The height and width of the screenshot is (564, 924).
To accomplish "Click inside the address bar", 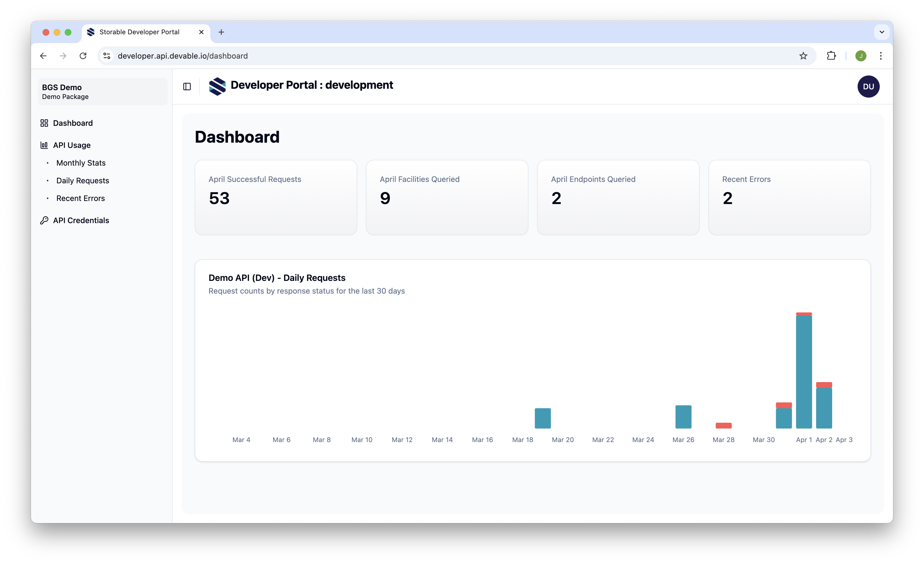I will click(263, 56).
